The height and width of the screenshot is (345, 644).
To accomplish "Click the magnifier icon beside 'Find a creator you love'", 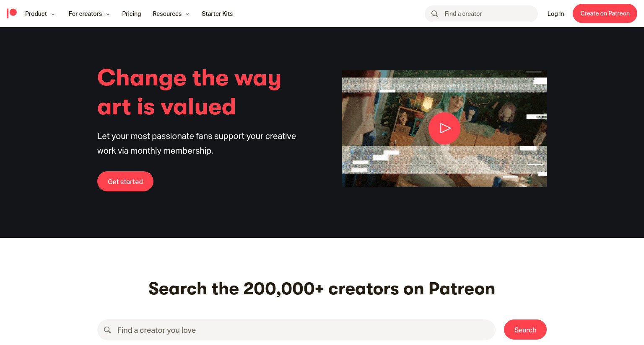I will pyautogui.click(x=107, y=330).
